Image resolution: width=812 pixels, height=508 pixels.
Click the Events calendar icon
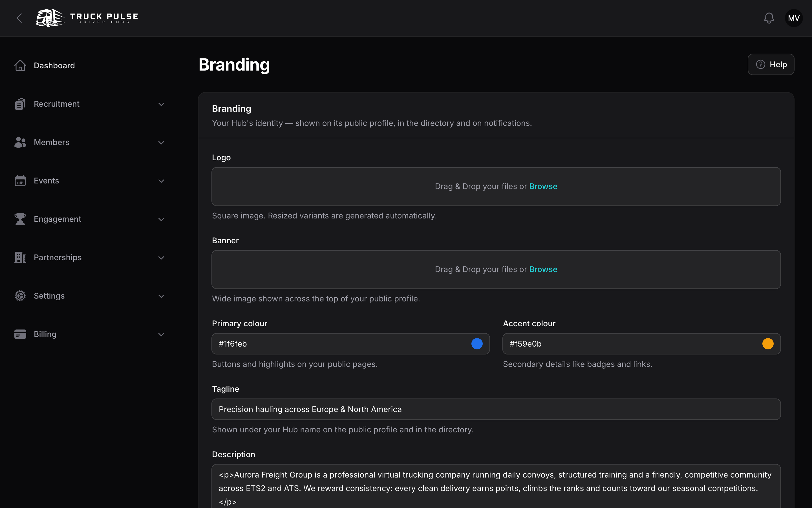click(20, 181)
